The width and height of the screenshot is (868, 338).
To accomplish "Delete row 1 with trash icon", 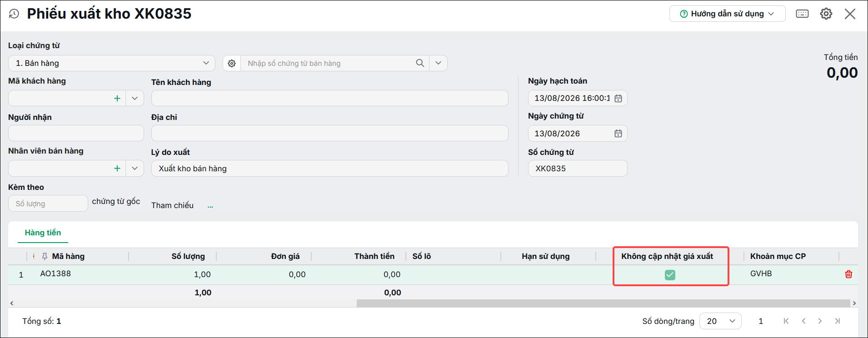I will pos(848,274).
